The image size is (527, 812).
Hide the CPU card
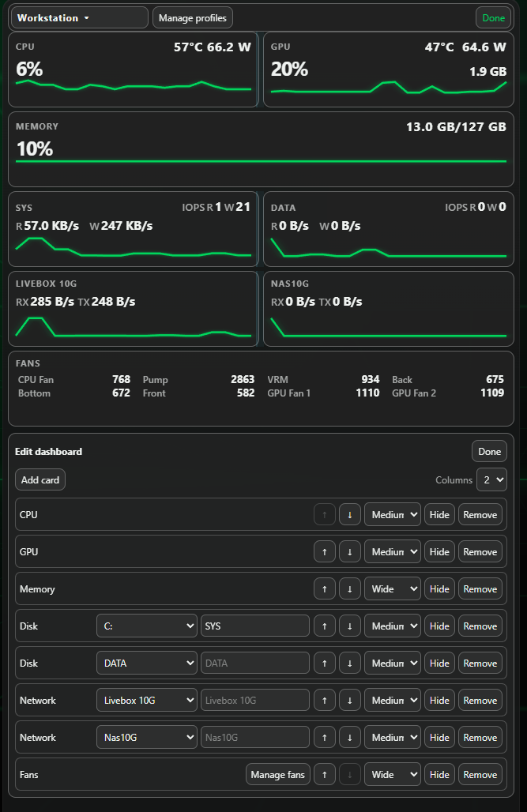pos(439,515)
